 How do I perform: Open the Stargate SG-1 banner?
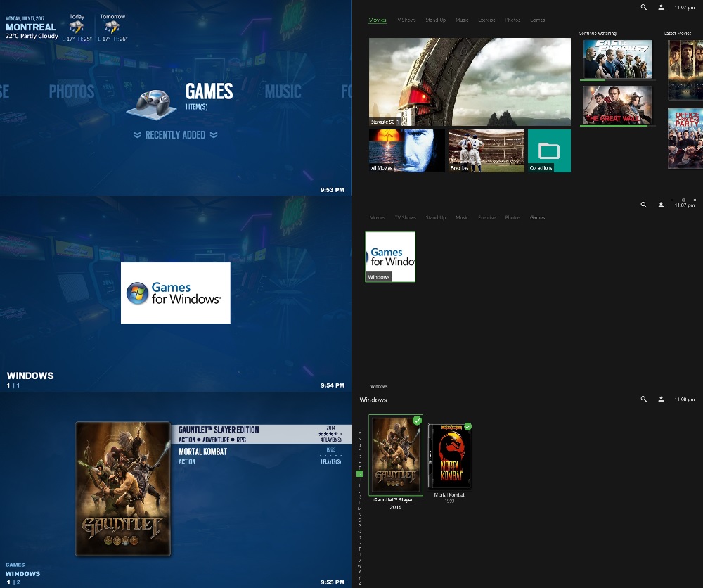[x=470, y=82]
